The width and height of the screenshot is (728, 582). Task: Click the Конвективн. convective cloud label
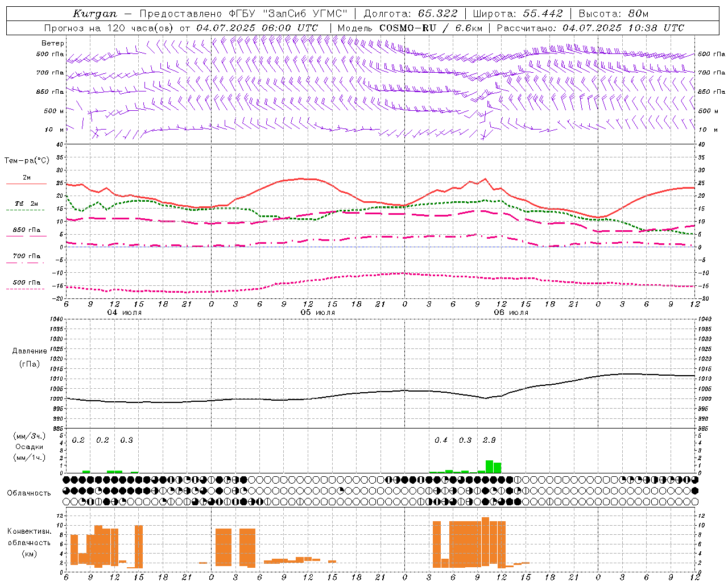point(29,531)
